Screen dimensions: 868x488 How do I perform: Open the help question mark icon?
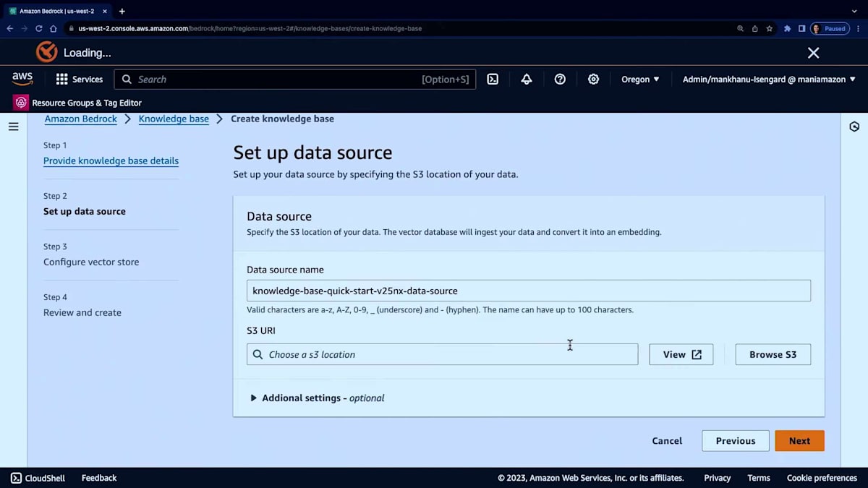pyautogui.click(x=560, y=80)
